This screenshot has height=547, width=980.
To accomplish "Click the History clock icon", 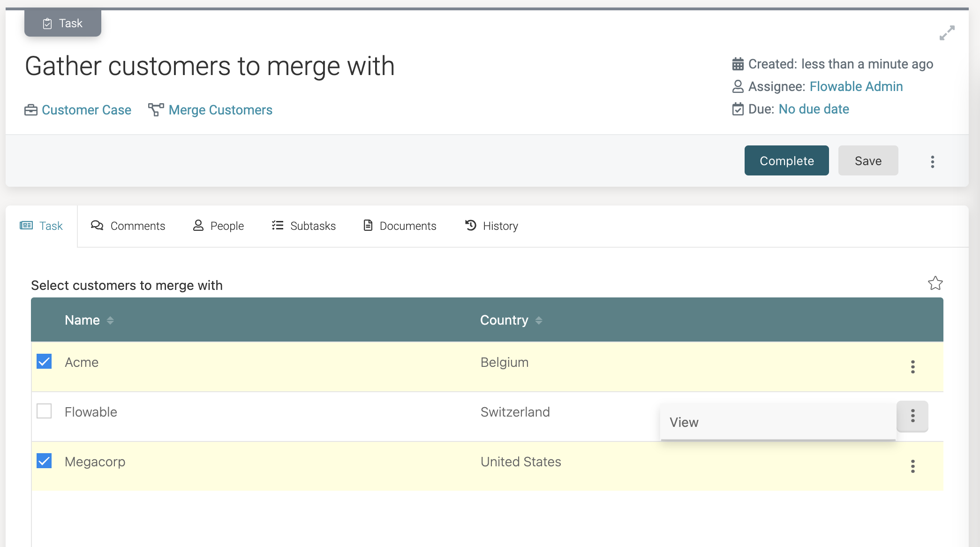I will coord(470,226).
